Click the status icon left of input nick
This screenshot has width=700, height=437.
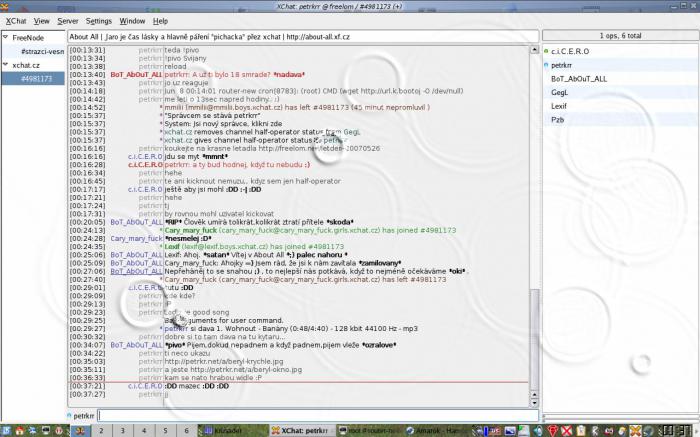point(69,416)
